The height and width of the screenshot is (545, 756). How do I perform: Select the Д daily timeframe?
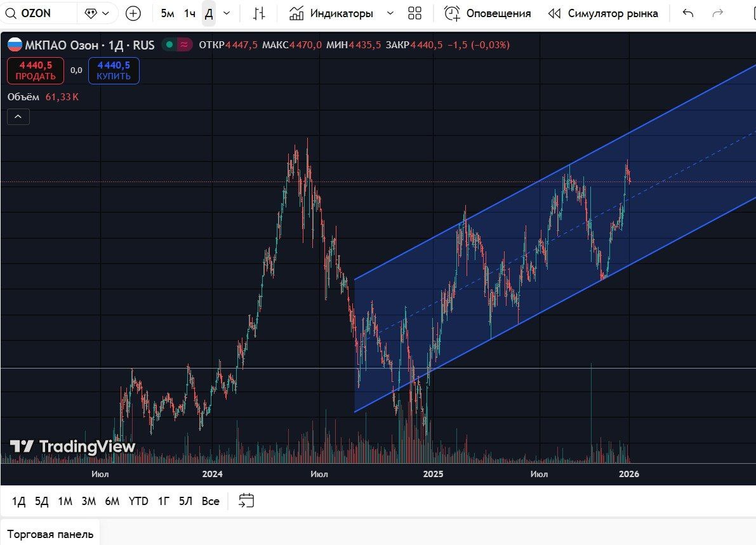(x=209, y=13)
